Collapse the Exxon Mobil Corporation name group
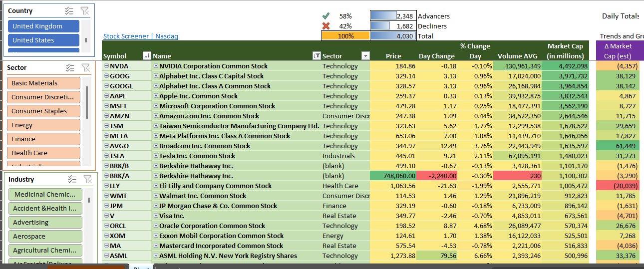The image size is (644, 269). tap(156, 236)
